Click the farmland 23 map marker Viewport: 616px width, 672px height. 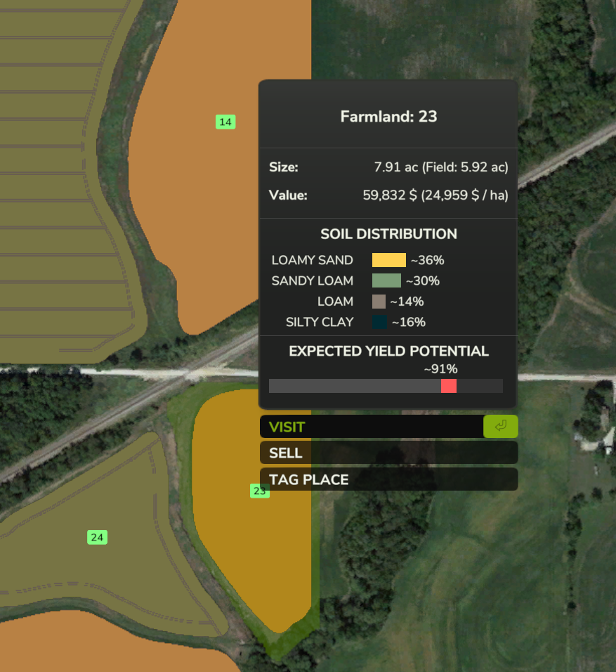259,491
